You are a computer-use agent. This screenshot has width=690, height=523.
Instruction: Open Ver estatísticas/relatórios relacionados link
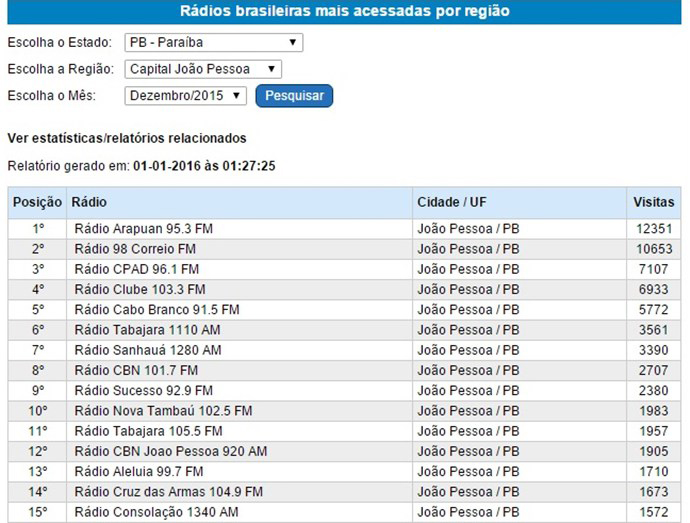[127, 138]
